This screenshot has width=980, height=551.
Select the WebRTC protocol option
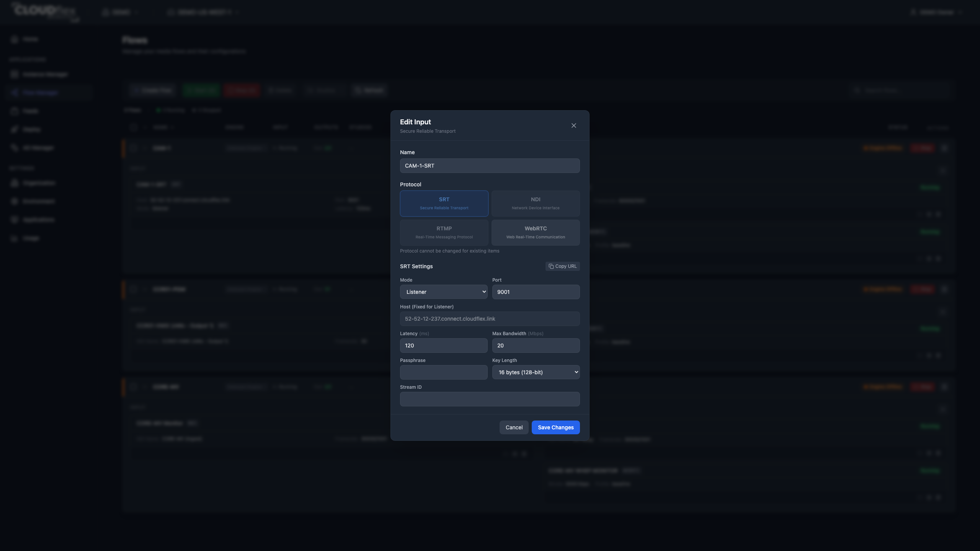click(536, 233)
